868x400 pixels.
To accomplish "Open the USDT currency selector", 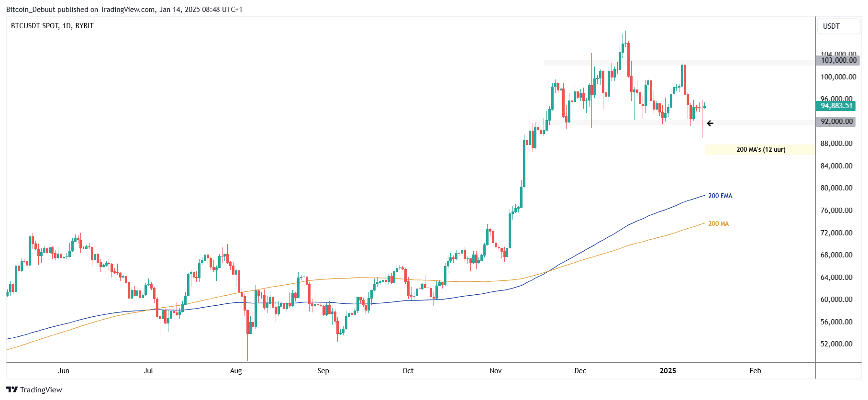I will (x=838, y=26).
